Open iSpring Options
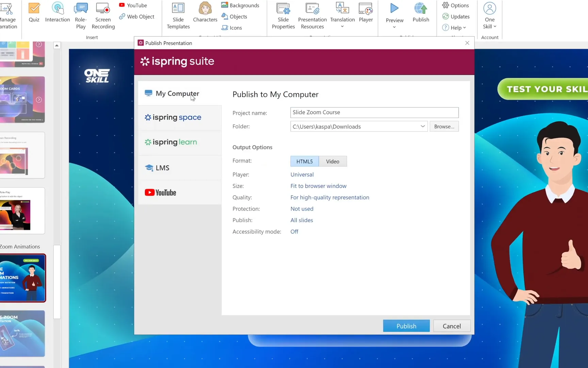Viewport: 588px width, 368px height. pyautogui.click(x=456, y=5)
